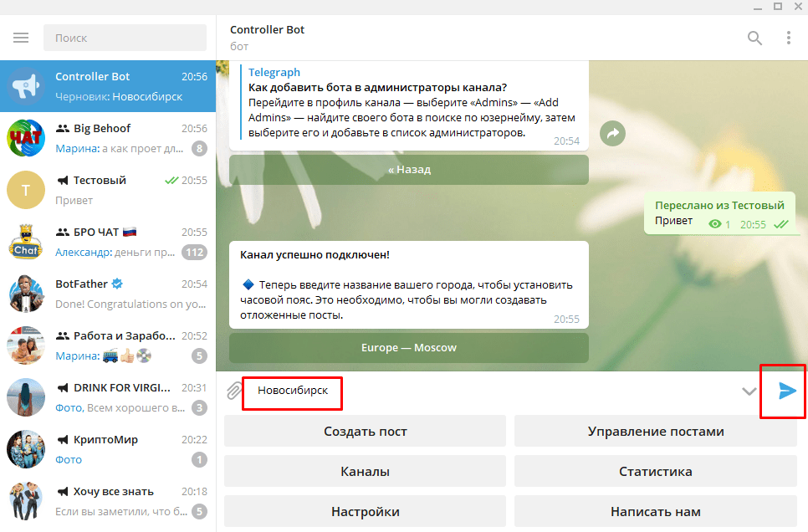Click the paperclip attach file icon
The image size is (808, 532).
(234, 391)
